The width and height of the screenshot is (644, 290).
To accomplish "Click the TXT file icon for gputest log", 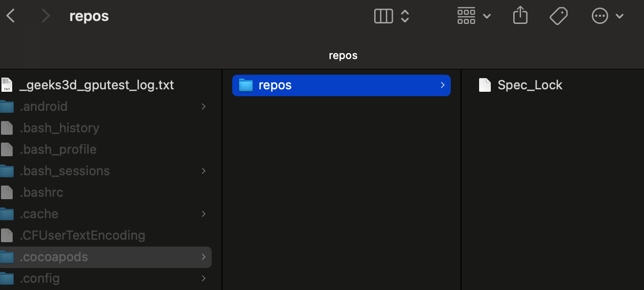I will pos(7,85).
